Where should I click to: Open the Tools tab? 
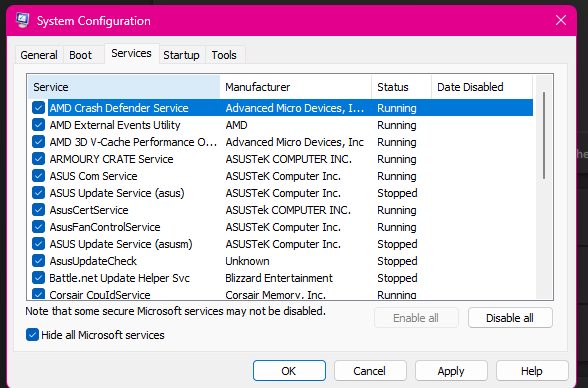(x=224, y=55)
